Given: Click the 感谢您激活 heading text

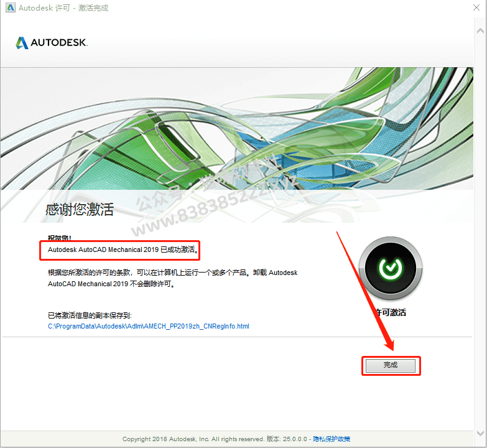Looking at the screenshot, I should coord(80,209).
